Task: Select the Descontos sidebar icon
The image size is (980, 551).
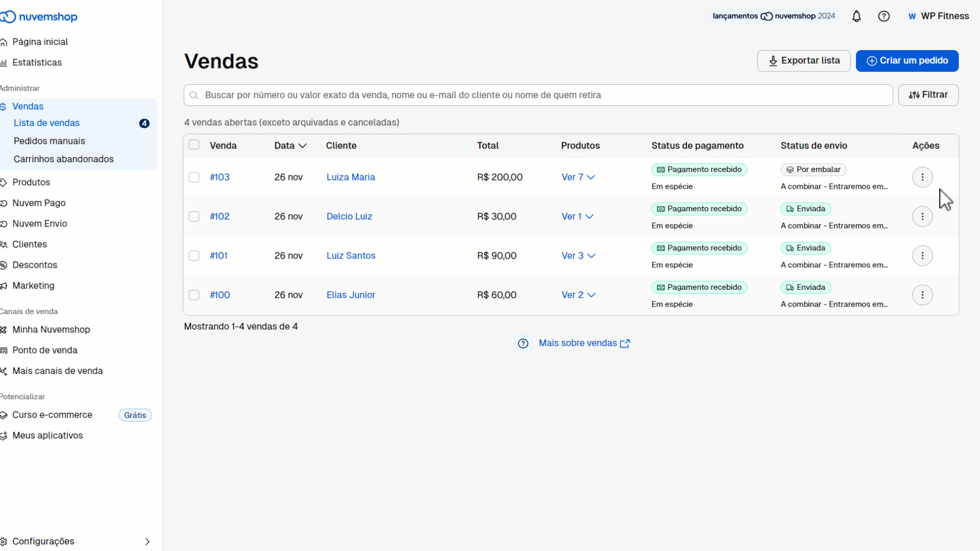Action: coord(3,265)
